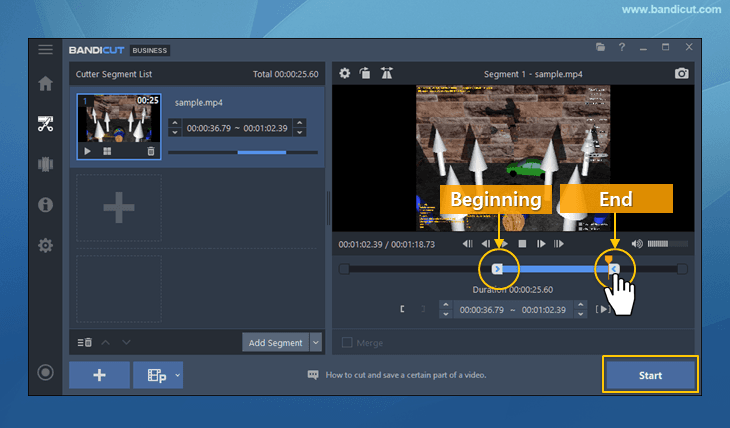Image resolution: width=730 pixels, height=428 pixels.
Task: Click the empty plus slot to add a segment
Action: pos(119,208)
